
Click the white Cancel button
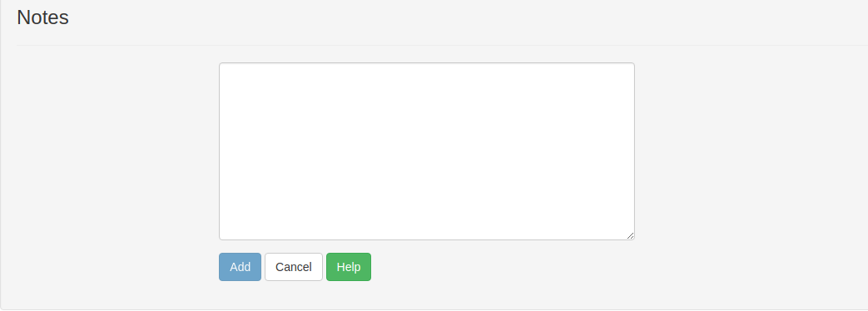(x=294, y=267)
